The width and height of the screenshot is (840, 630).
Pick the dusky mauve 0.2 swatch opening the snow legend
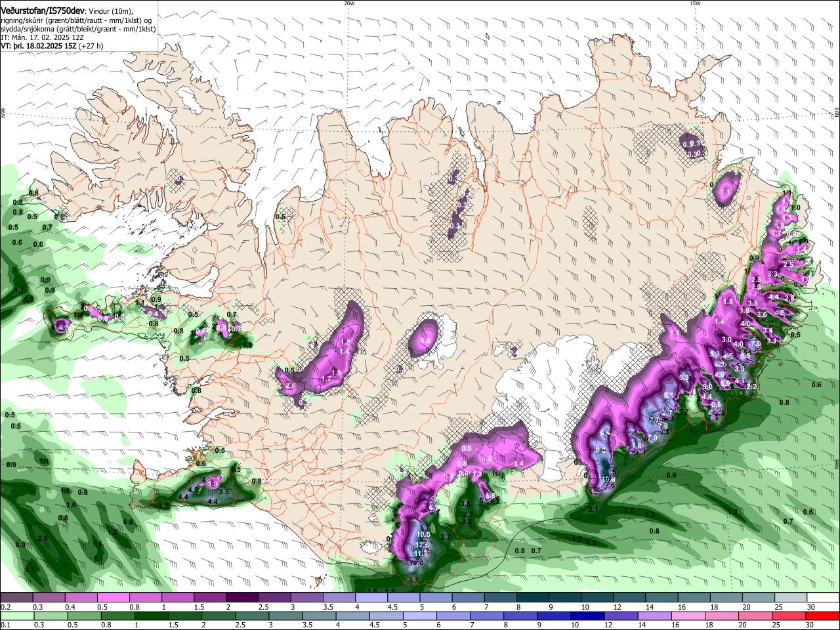point(16,598)
